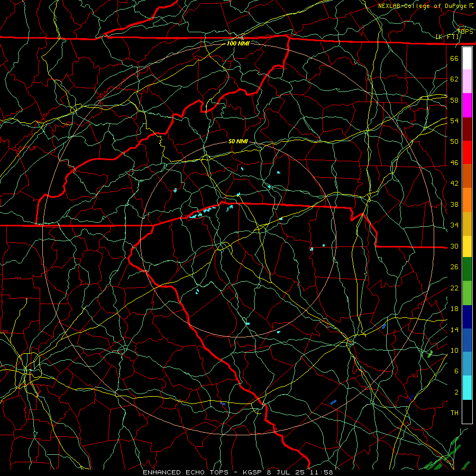Viewport: 476px width, 476px height.
Task: Click the 46 value on the legend
Action: [x=454, y=163]
